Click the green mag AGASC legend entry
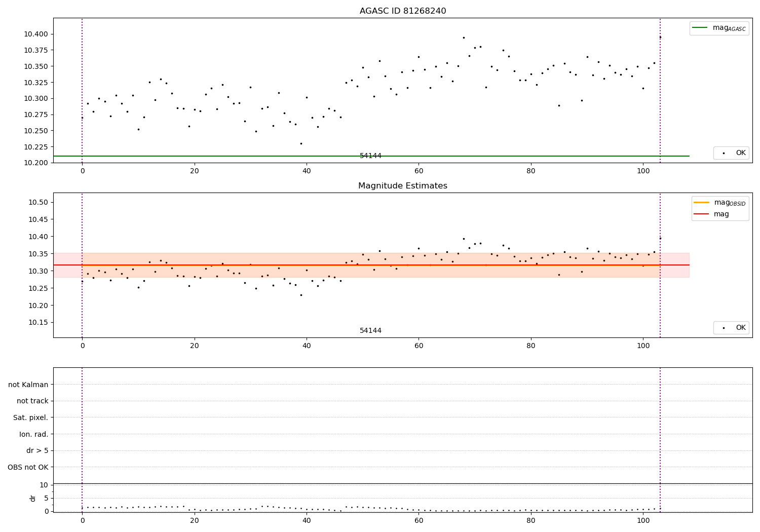The width and height of the screenshot is (760, 532). pyautogui.click(x=719, y=28)
